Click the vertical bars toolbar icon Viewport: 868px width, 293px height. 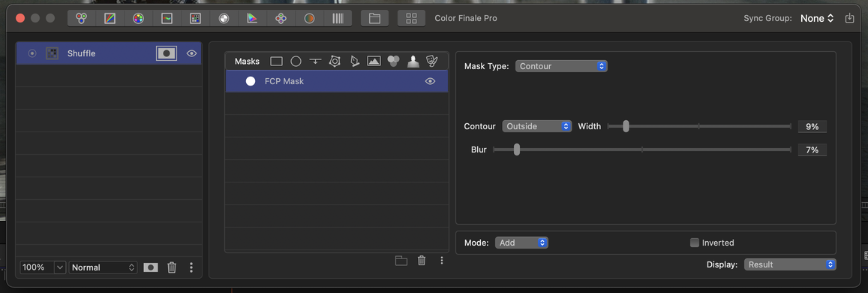(x=338, y=18)
